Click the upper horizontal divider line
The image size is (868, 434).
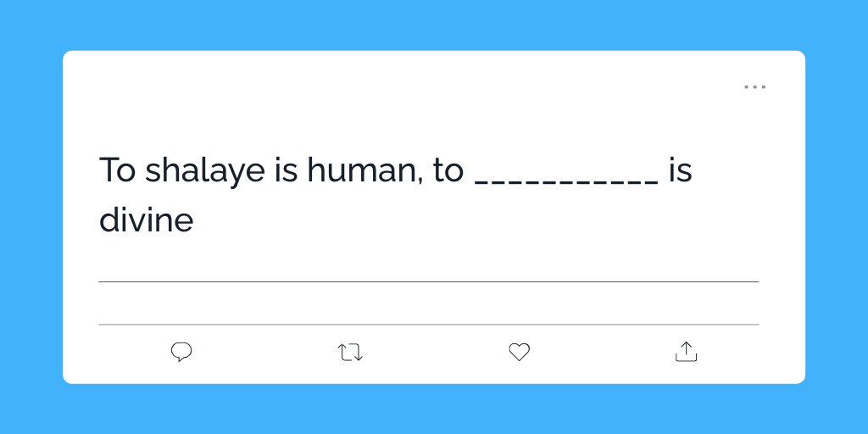click(x=428, y=281)
